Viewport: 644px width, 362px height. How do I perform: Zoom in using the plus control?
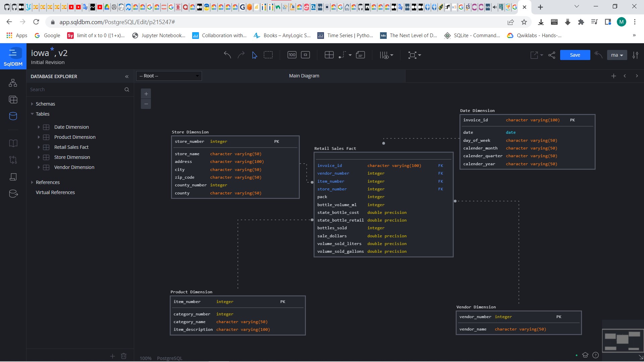click(146, 94)
